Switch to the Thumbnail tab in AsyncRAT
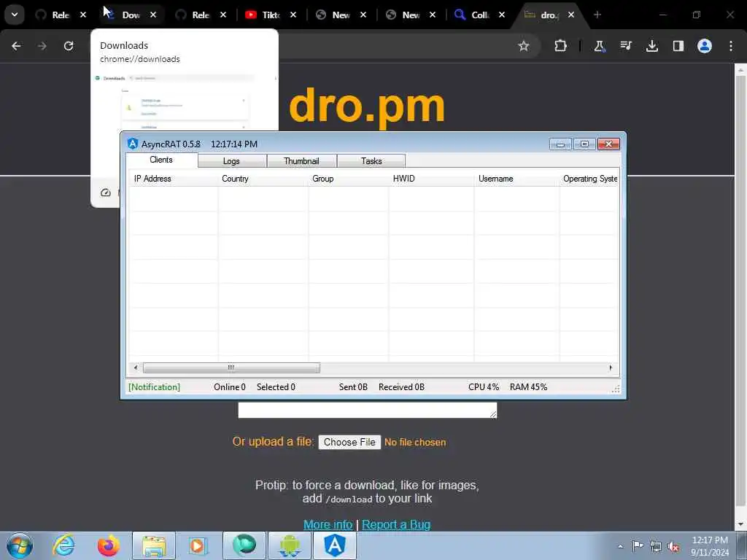This screenshot has width=747, height=560. pos(301,161)
